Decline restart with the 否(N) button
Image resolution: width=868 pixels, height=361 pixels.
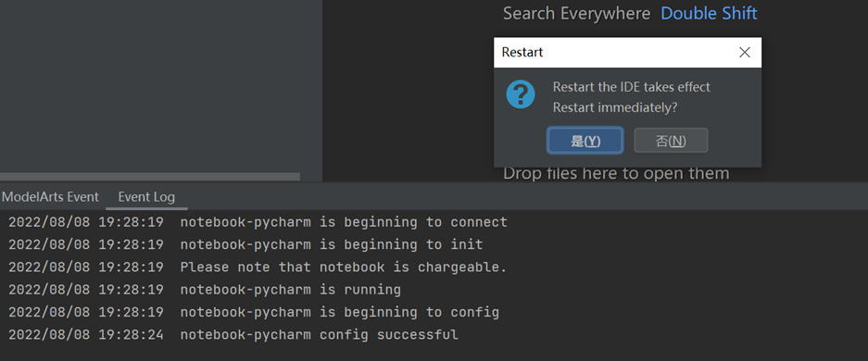click(x=671, y=141)
